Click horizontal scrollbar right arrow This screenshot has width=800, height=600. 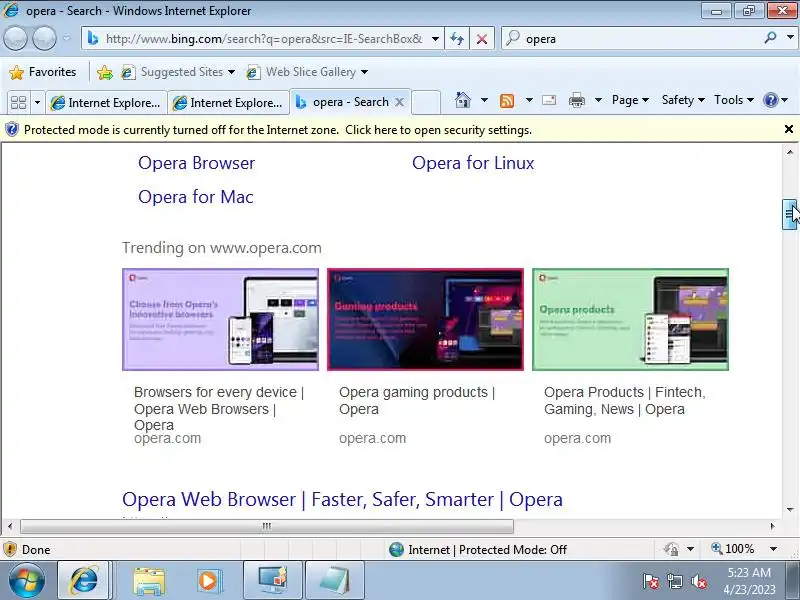[x=772, y=526]
